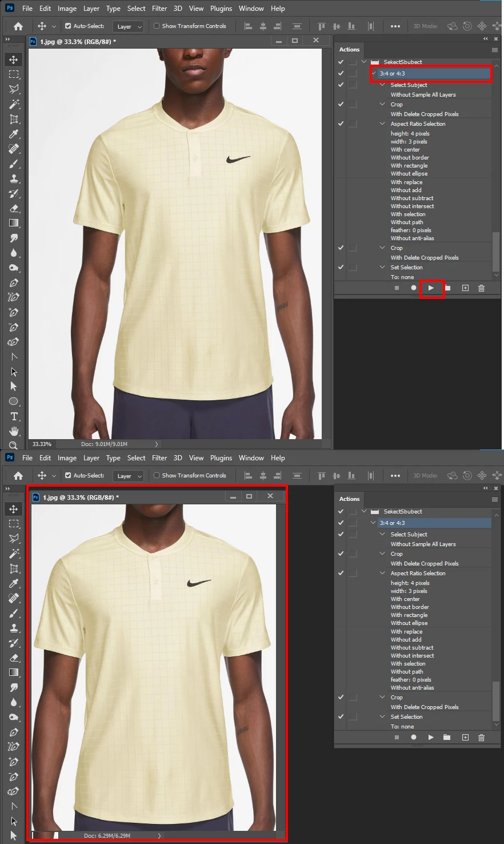The width and height of the screenshot is (504, 844).
Task: Stop playing in upper Actions panel
Action: click(397, 288)
